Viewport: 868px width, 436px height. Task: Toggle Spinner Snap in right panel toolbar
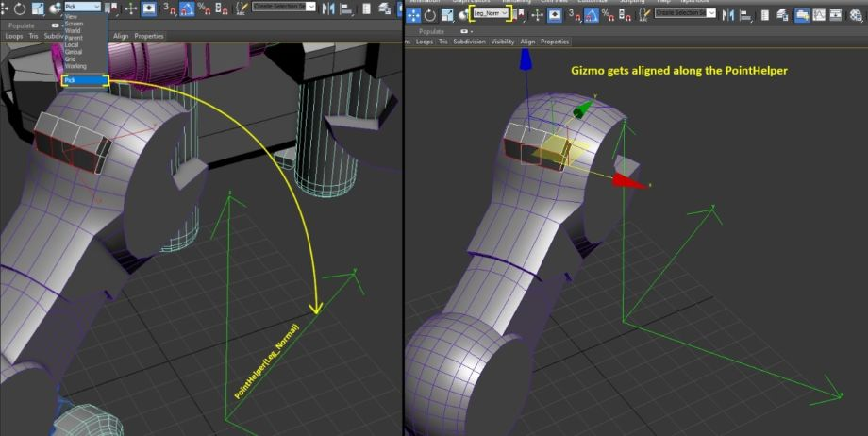625,15
